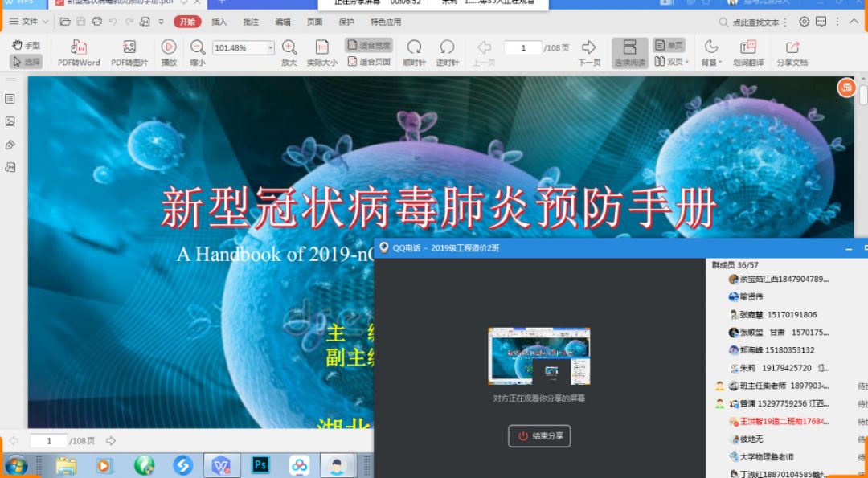Switch to 页面 ribbon tab
868x478 pixels.
(x=314, y=22)
